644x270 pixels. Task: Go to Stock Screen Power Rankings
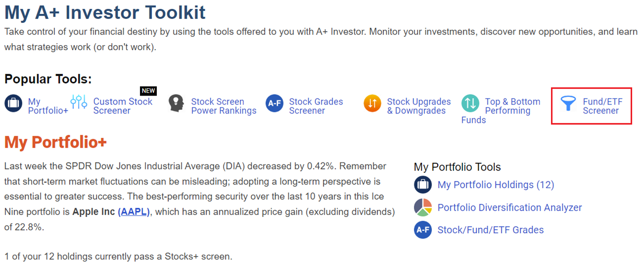[x=224, y=106]
